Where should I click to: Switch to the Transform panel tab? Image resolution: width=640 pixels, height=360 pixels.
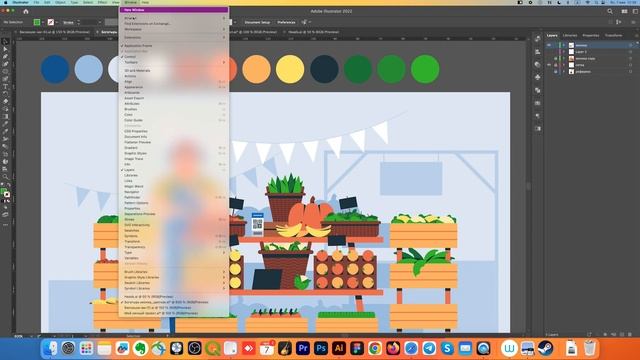coord(613,36)
